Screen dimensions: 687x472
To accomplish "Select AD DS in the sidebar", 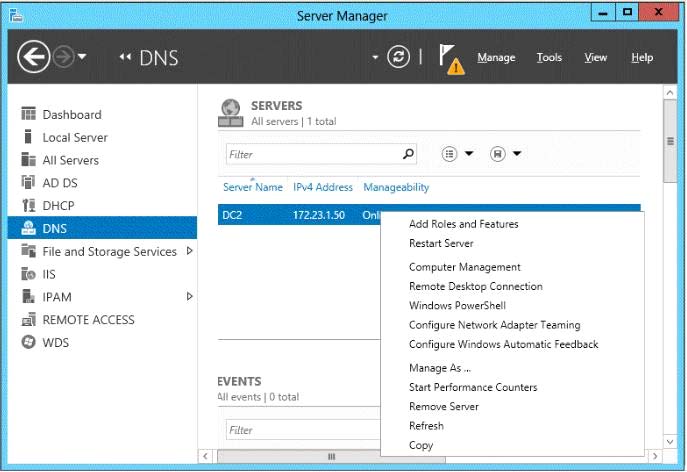I will [x=59, y=183].
